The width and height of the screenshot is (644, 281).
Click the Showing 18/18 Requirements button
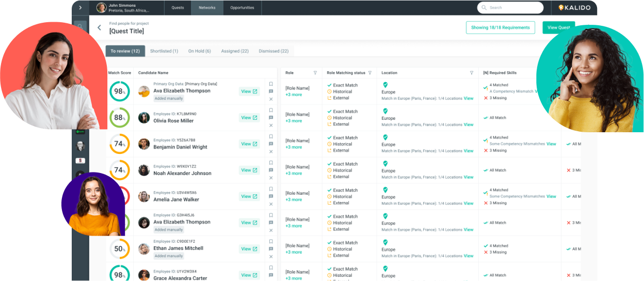pos(500,28)
